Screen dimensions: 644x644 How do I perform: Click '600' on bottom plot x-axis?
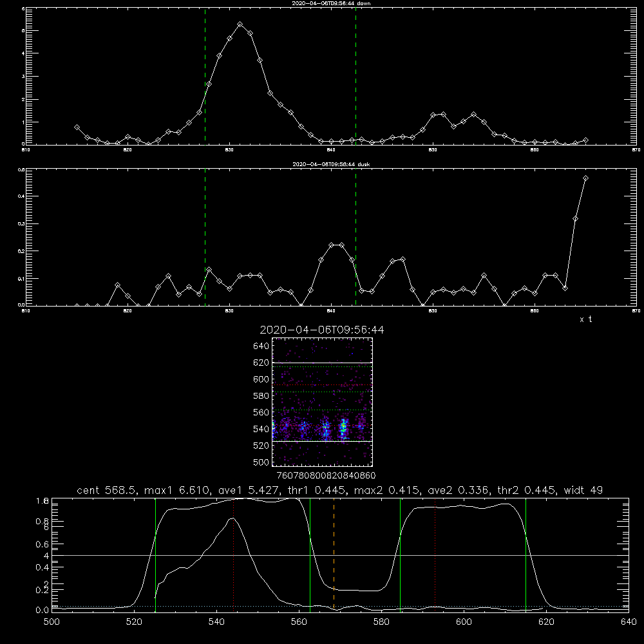tap(464, 621)
